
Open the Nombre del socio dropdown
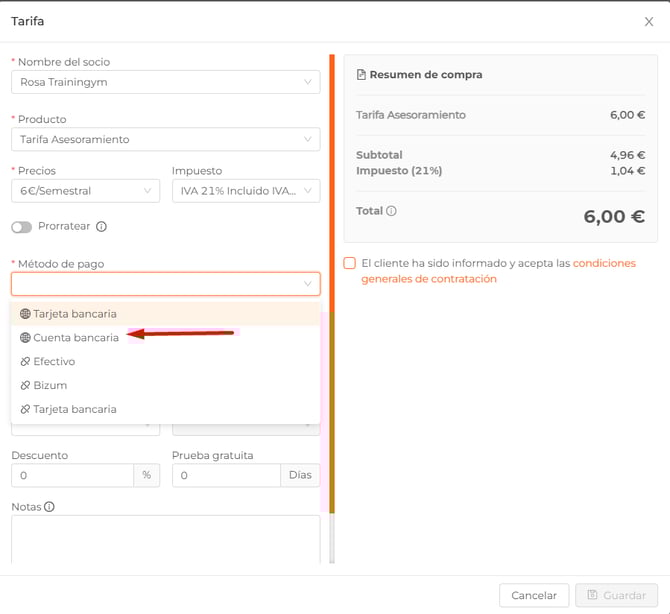(x=165, y=82)
